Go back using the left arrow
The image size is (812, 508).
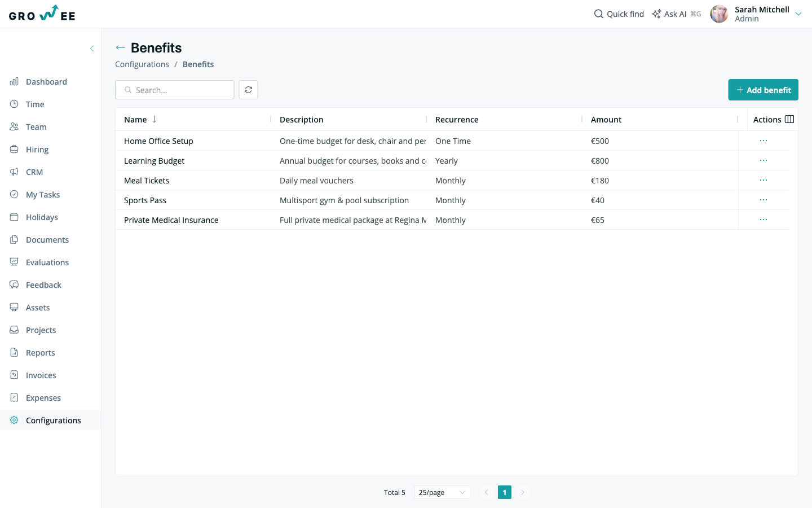(120, 48)
